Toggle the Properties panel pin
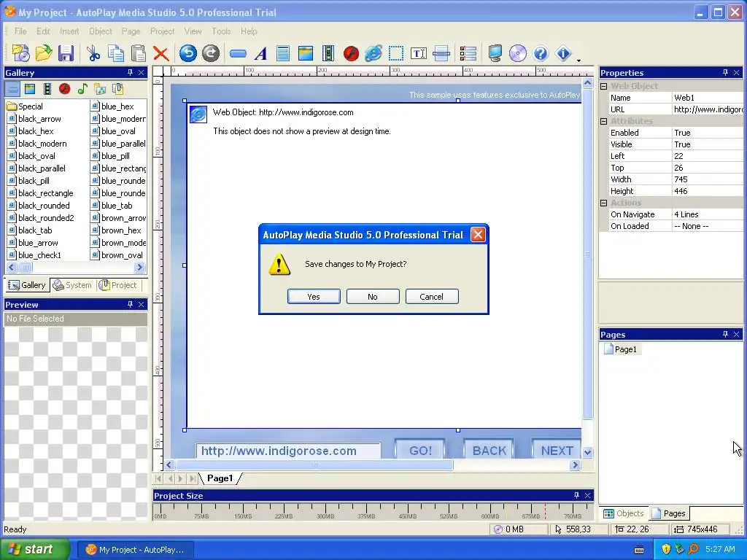 (725, 72)
